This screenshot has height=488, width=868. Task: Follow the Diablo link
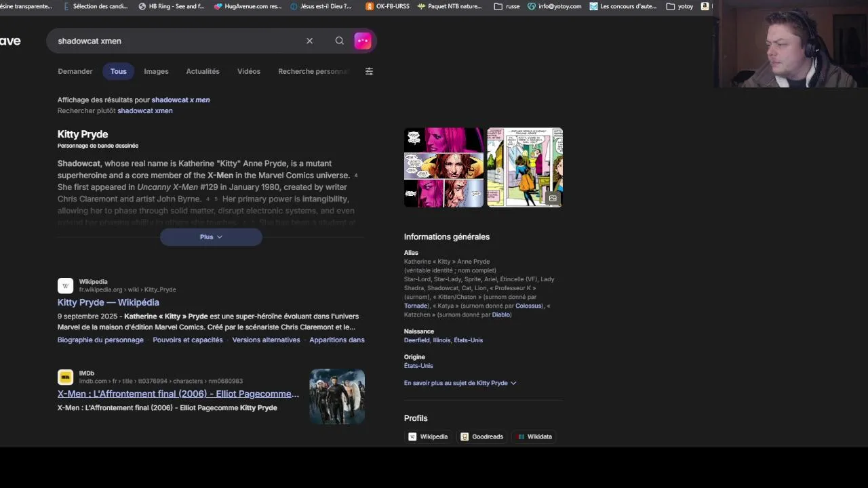pyautogui.click(x=501, y=314)
